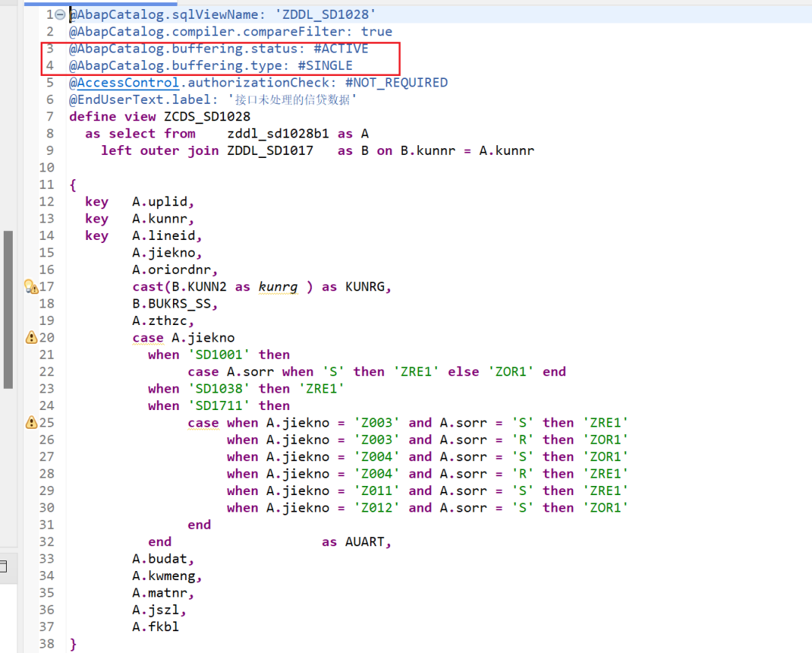The image size is (812, 653).
Task: Click the left vertical scrollbar thumb
Action: (8, 309)
